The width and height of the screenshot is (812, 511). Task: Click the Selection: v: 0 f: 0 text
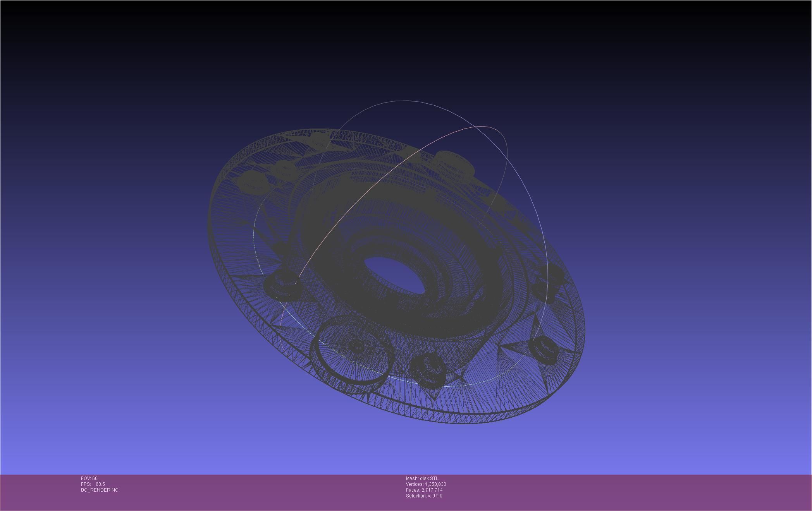(424, 496)
